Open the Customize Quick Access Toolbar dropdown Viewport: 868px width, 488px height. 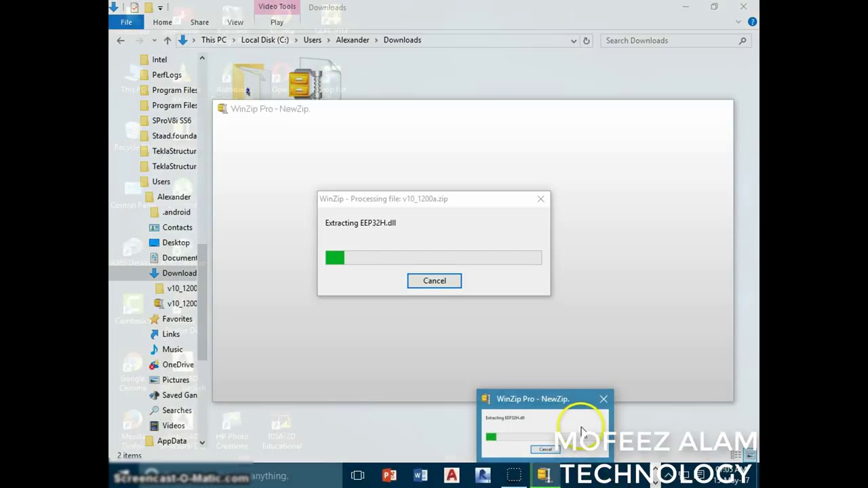160,7
